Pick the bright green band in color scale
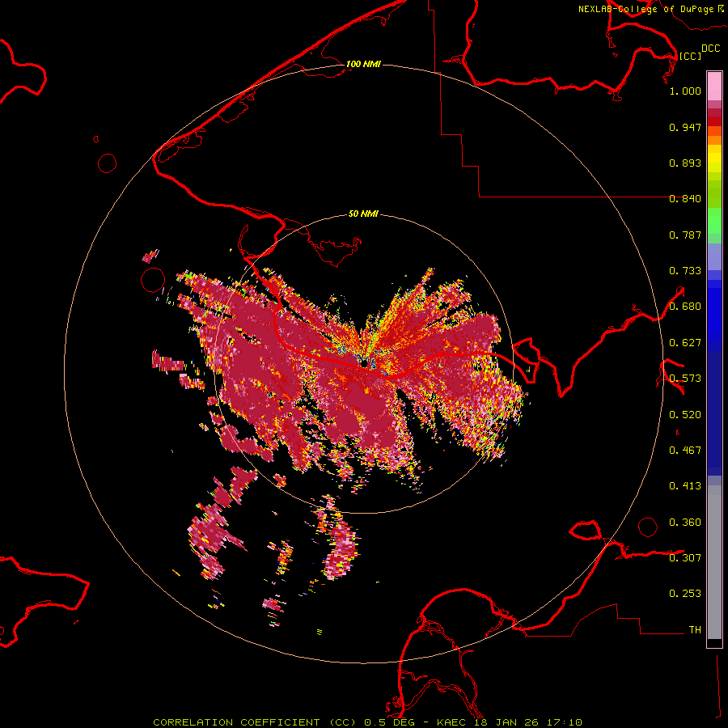The image size is (728, 728). click(714, 221)
